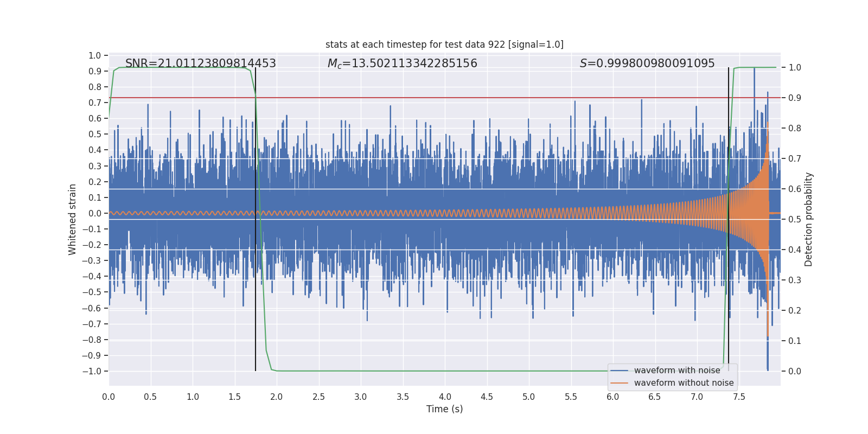This screenshot has width=868, height=434.
Task: Click the 0.0 tick on the Detection probability axis
Action: (x=795, y=372)
